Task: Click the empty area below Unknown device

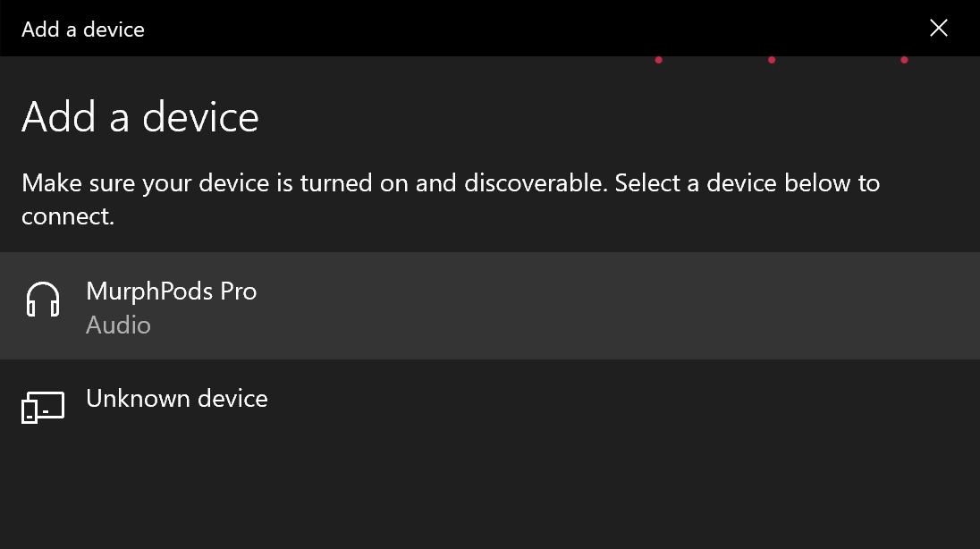Action: [x=490, y=501]
